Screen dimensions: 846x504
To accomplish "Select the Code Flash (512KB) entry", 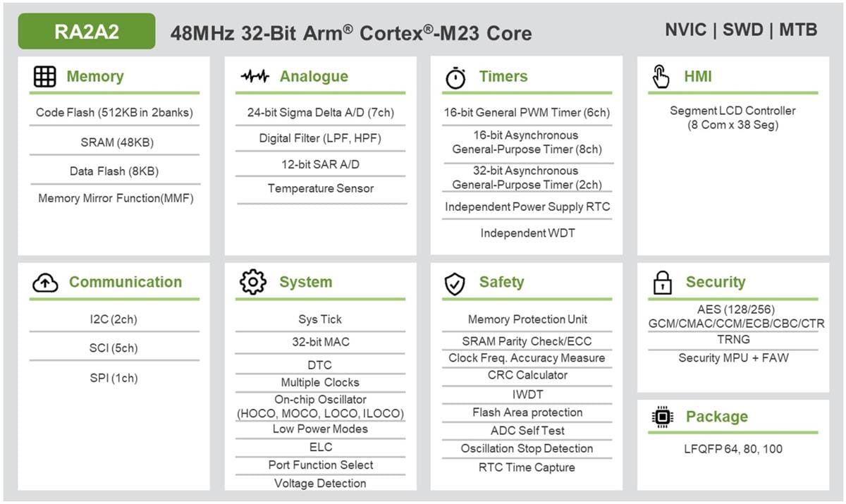I will 114,113.
